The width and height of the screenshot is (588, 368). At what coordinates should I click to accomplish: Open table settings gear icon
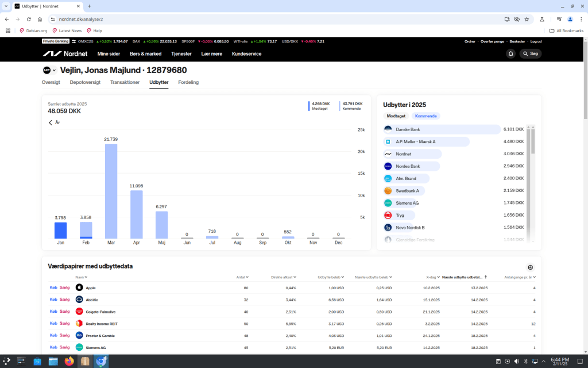(530, 267)
